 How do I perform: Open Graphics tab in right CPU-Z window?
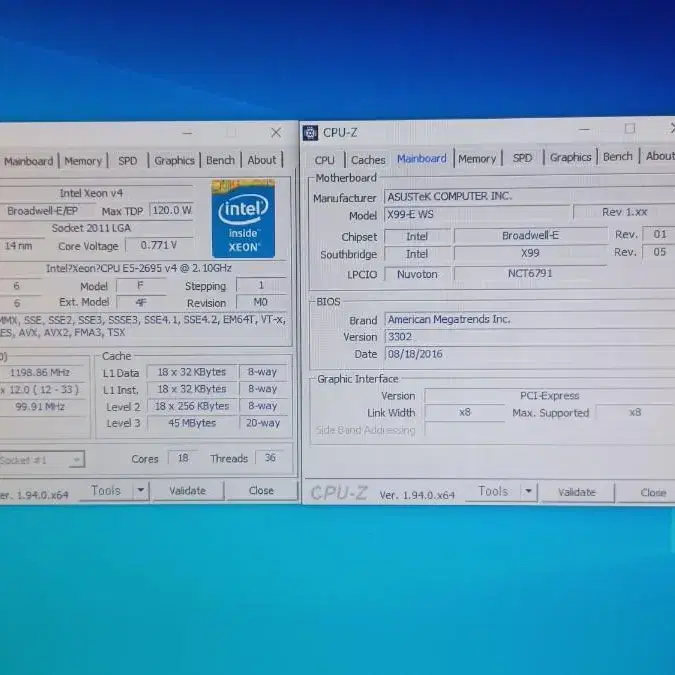(570, 157)
